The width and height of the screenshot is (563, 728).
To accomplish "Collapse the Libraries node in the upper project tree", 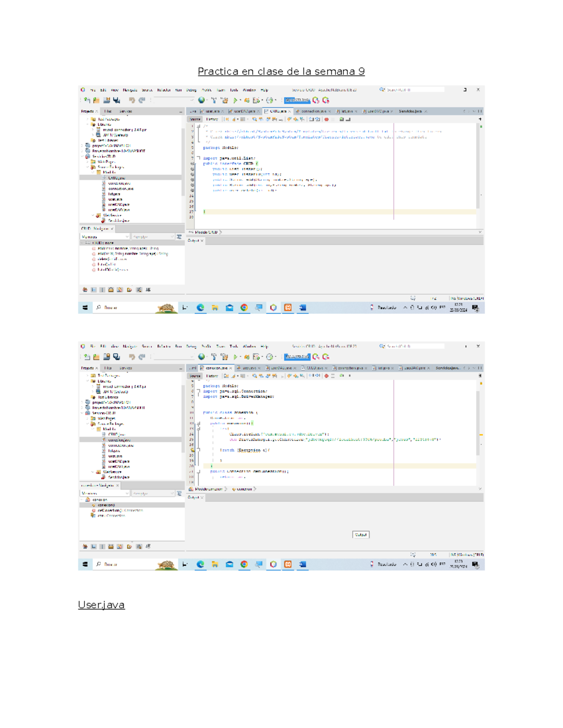I will [88, 125].
